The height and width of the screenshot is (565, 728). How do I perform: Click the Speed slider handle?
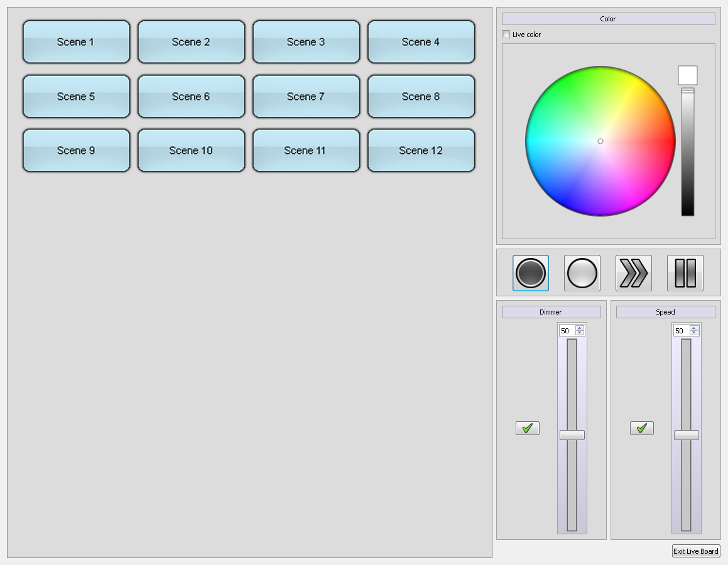pos(687,435)
